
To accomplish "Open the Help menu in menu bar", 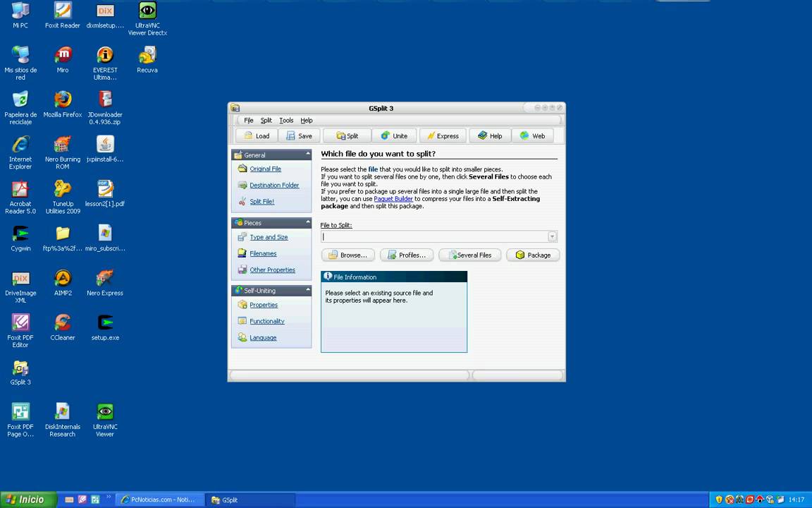I will pos(307,120).
